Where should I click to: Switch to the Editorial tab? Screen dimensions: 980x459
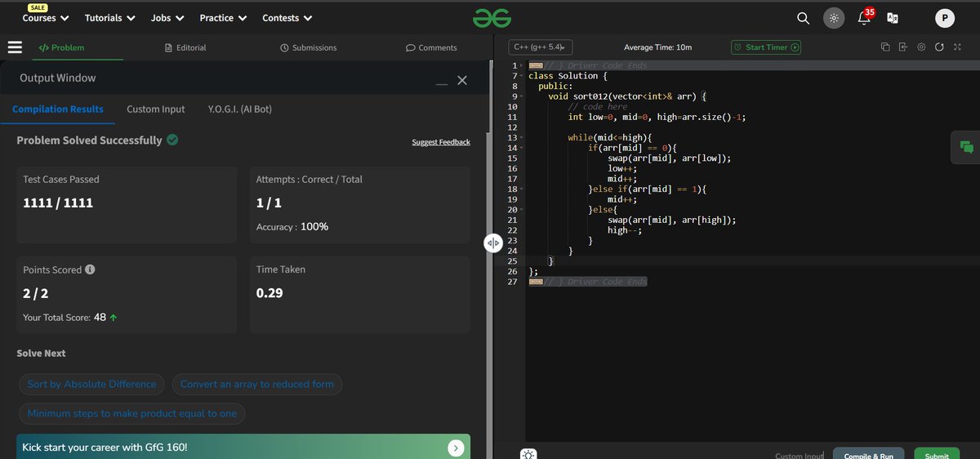185,47
